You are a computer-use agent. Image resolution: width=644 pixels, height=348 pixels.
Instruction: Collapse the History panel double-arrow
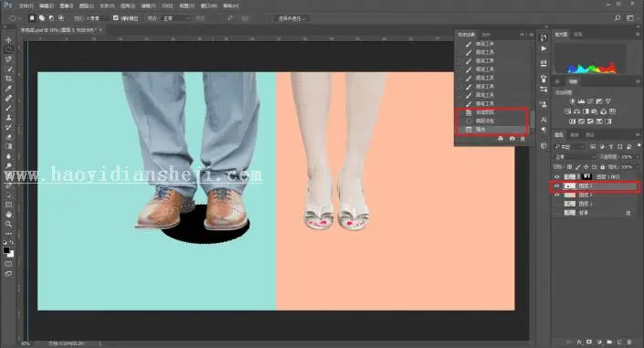tap(523, 35)
